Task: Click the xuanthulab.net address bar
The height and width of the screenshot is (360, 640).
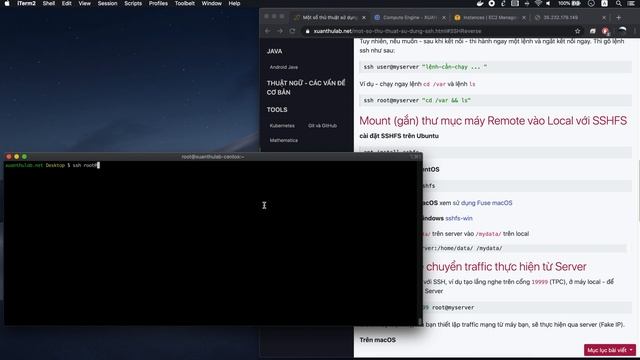Action: (442, 31)
